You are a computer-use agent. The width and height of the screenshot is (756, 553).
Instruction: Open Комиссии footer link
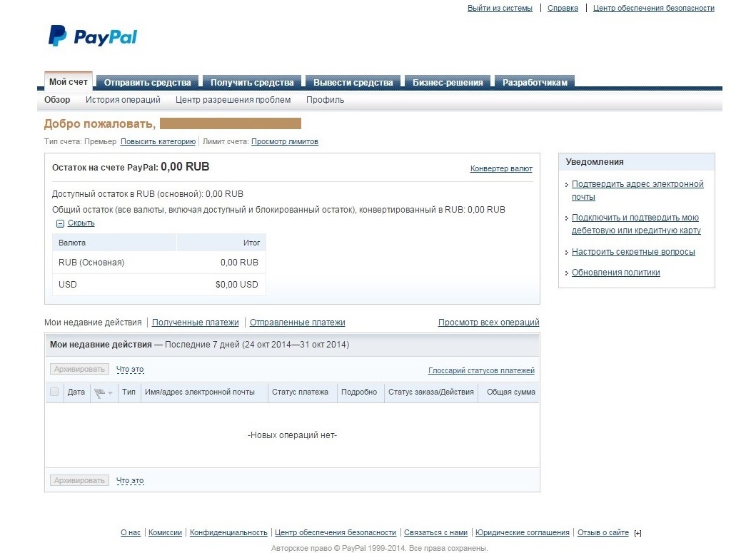pyautogui.click(x=165, y=533)
